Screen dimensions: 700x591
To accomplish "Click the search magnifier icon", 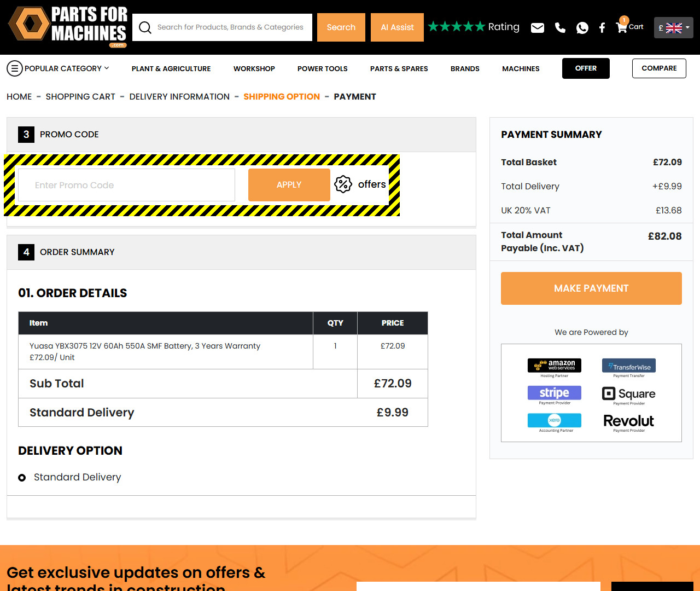I will tap(144, 27).
